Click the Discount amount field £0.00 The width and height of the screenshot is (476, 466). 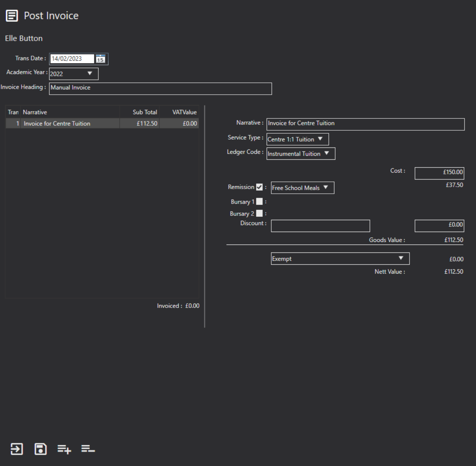pyautogui.click(x=439, y=226)
